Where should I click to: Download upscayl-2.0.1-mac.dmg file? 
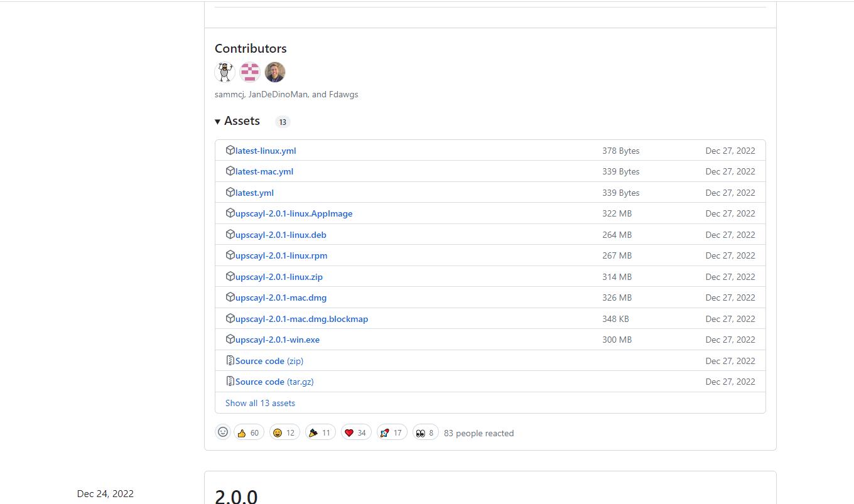click(x=281, y=298)
